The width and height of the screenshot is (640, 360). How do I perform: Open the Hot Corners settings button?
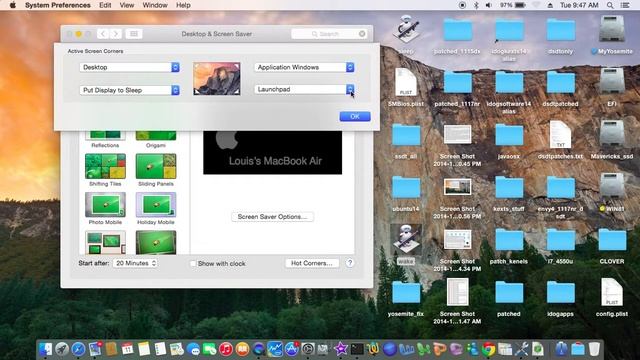(x=312, y=263)
